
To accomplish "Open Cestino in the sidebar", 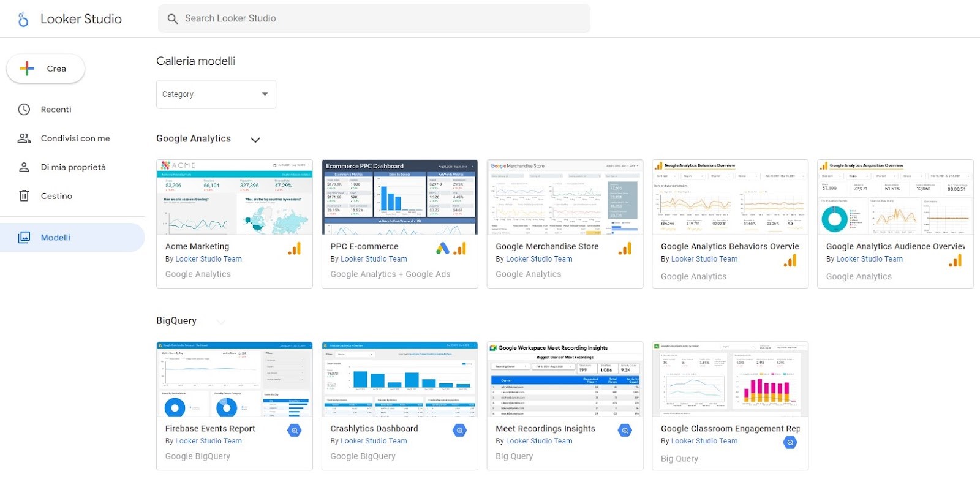I will pyautogui.click(x=72, y=196).
